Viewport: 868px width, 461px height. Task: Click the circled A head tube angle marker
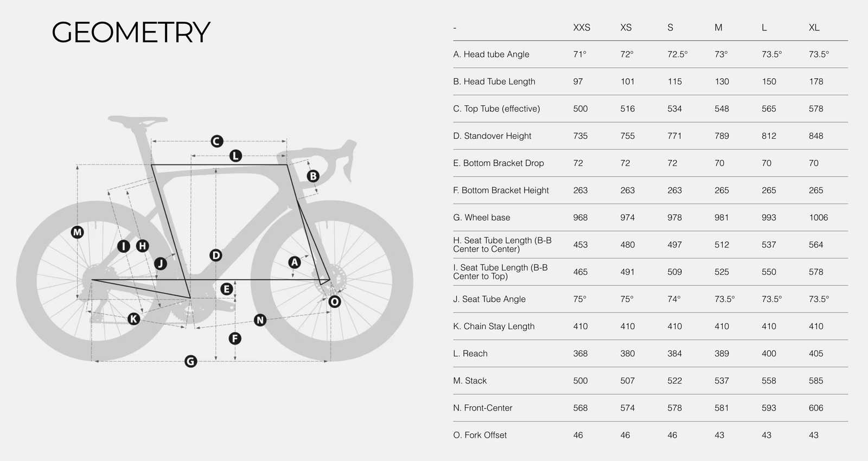(x=294, y=262)
